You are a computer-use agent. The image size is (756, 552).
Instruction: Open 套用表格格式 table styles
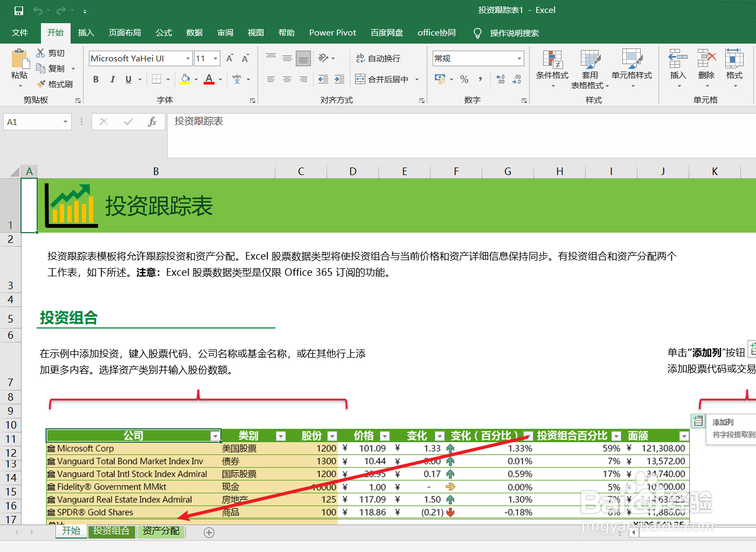[x=590, y=69]
